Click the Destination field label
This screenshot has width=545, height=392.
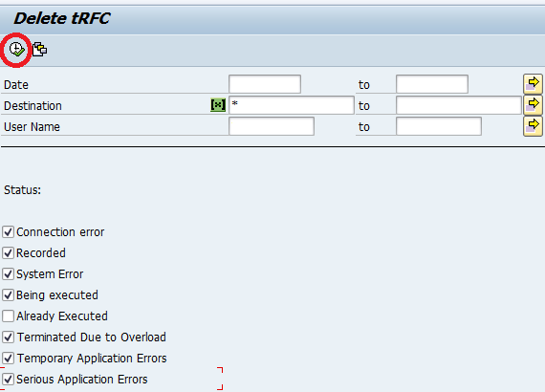click(33, 105)
